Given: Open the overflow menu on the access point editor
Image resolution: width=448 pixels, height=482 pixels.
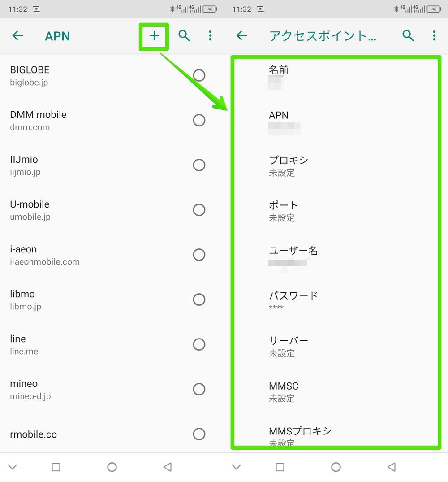Looking at the screenshot, I should 434,35.
